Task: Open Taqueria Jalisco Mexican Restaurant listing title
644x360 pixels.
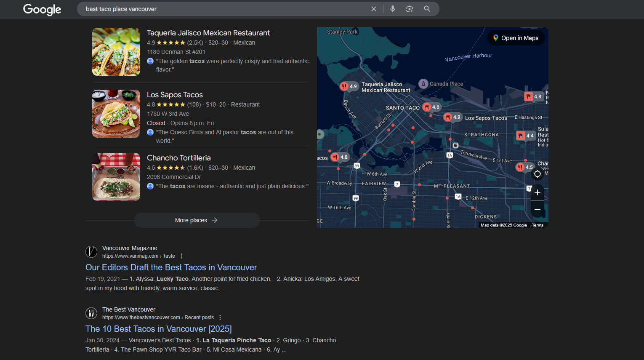Action: 208,33
